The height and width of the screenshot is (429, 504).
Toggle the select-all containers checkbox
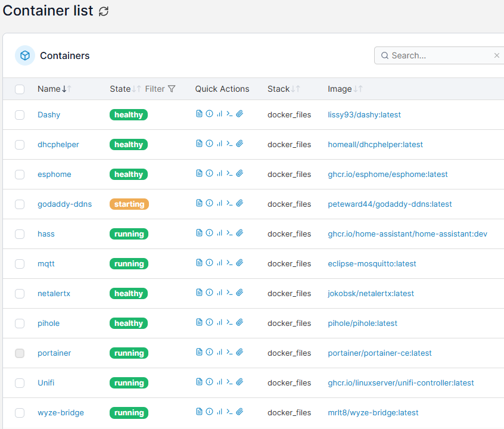coord(20,89)
